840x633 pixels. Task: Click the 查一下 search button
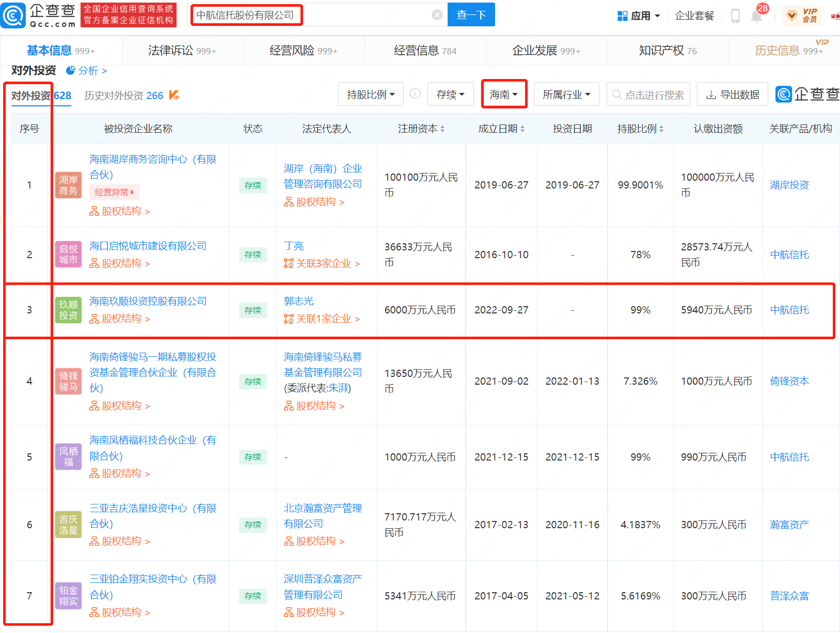[471, 14]
